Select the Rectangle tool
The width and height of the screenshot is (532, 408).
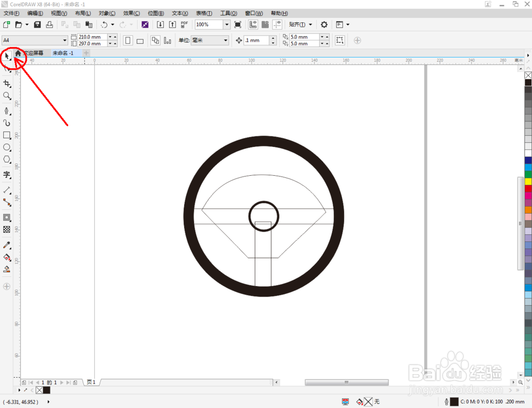7,135
